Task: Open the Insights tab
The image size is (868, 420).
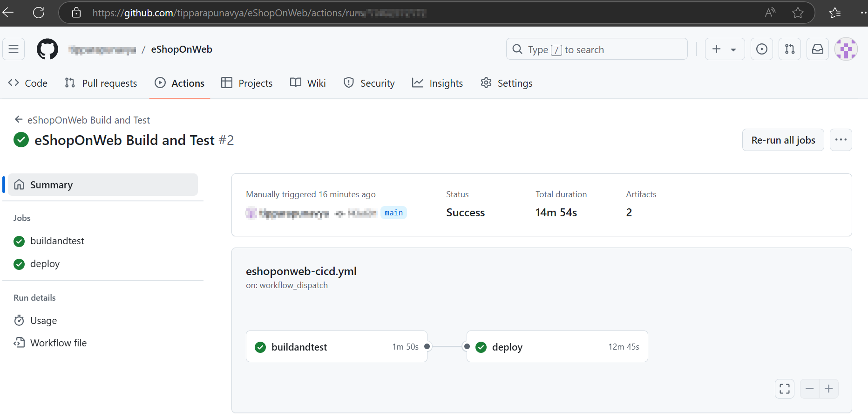Action: pos(437,83)
